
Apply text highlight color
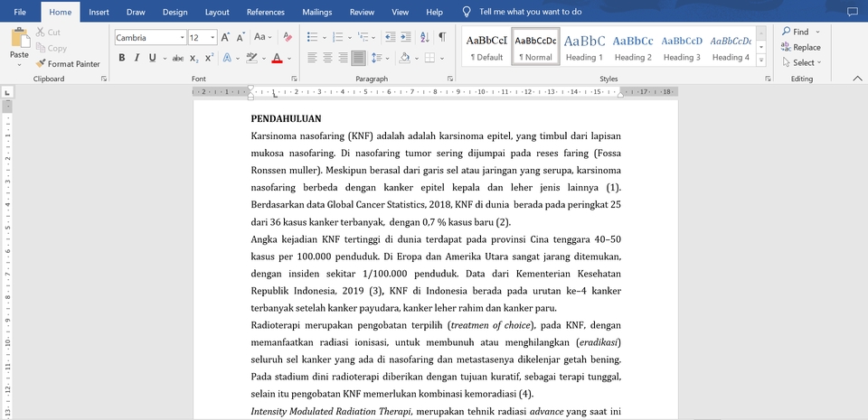pyautogui.click(x=251, y=58)
